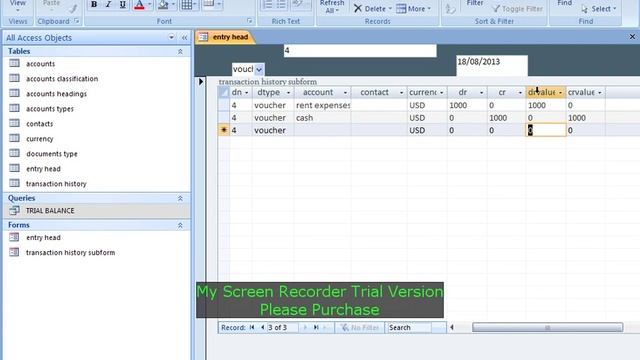Open the cr column header dropdown
Image resolution: width=640 pixels, height=360 pixels.
coord(520,93)
